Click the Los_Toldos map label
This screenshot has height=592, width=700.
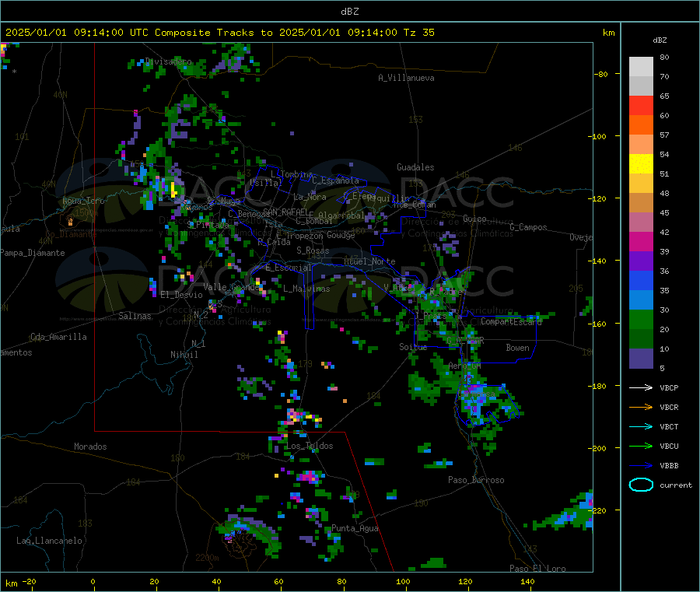(310, 446)
